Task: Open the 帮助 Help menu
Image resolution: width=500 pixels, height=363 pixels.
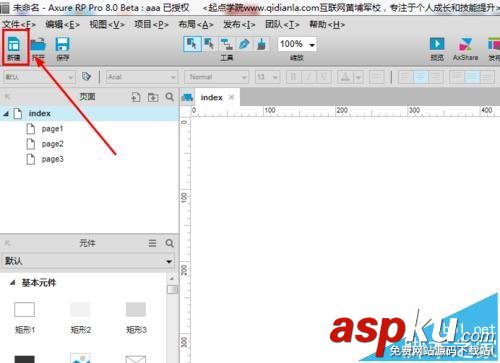Action: point(327,25)
